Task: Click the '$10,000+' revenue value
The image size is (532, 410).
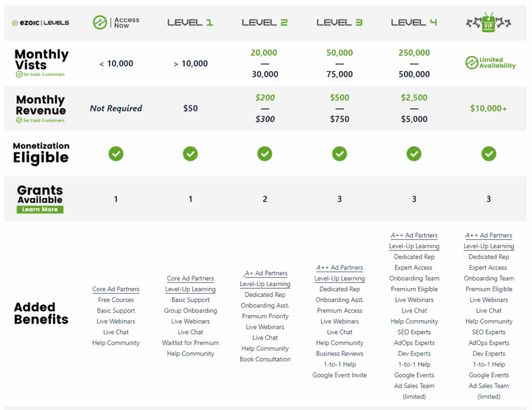Action: pos(488,108)
